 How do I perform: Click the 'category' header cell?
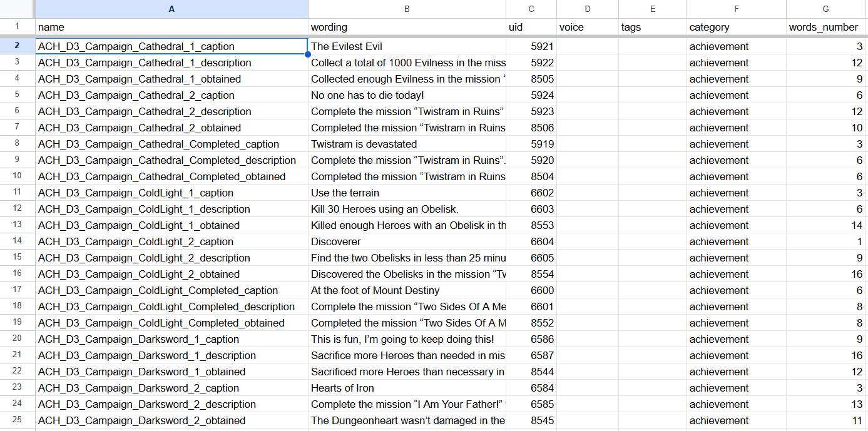(x=736, y=28)
